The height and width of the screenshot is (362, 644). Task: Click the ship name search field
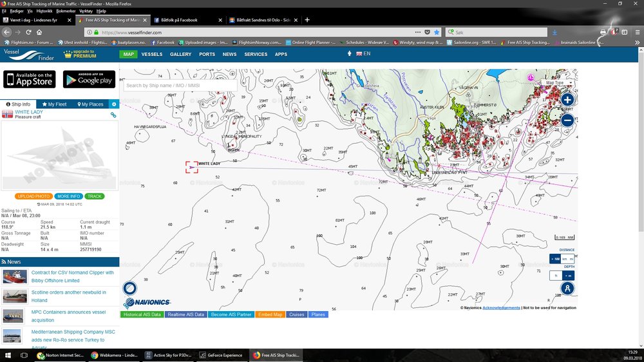(x=180, y=86)
